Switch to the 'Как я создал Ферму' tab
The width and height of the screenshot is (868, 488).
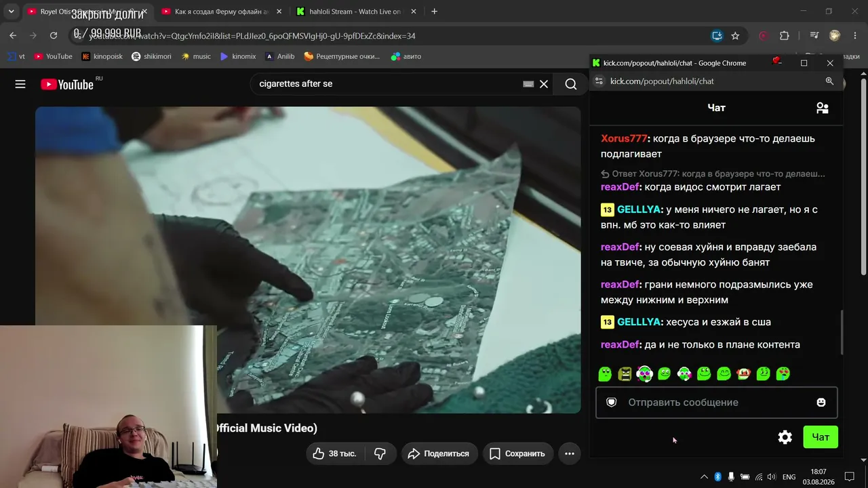(x=220, y=12)
